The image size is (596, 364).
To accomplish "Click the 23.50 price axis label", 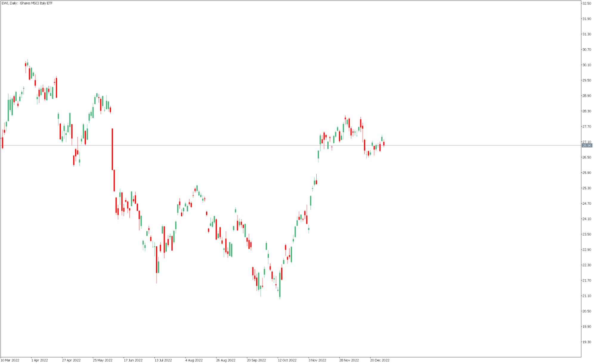I will [x=587, y=234].
